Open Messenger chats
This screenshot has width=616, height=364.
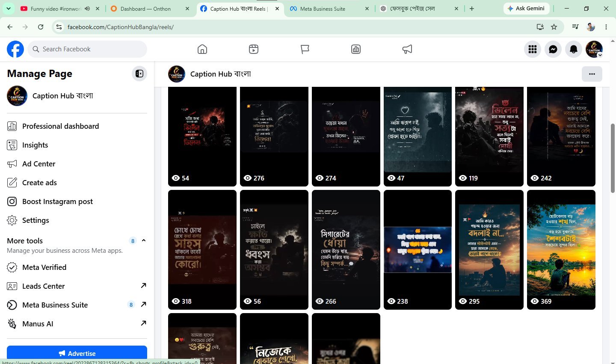pos(553,49)
